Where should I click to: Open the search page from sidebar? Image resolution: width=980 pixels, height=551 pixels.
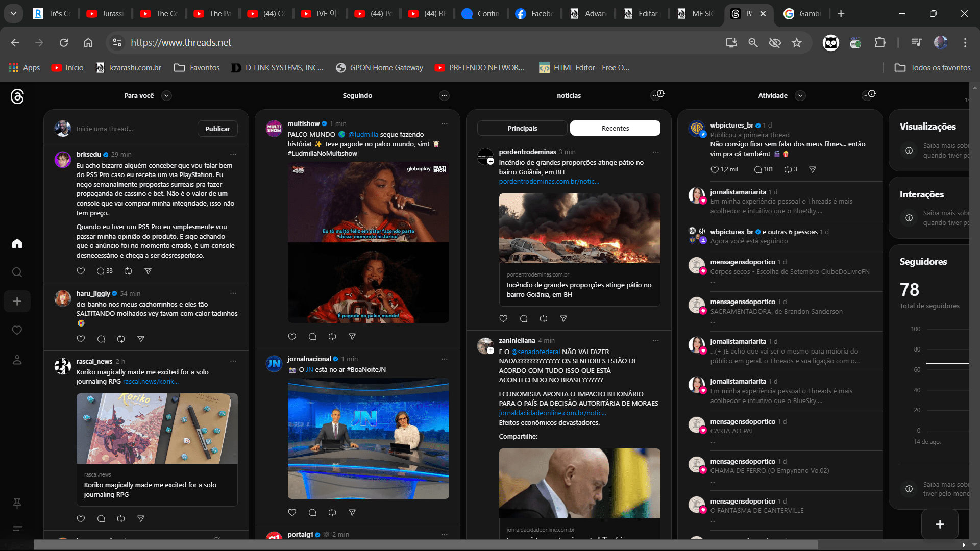click(x=17, y=272)
